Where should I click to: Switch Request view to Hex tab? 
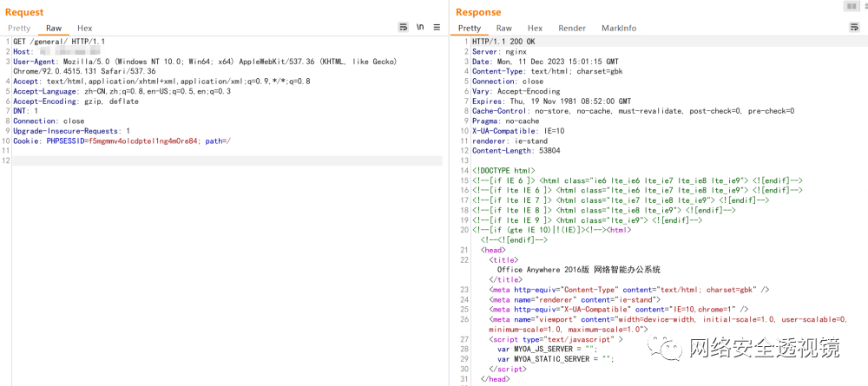(85, 29)
